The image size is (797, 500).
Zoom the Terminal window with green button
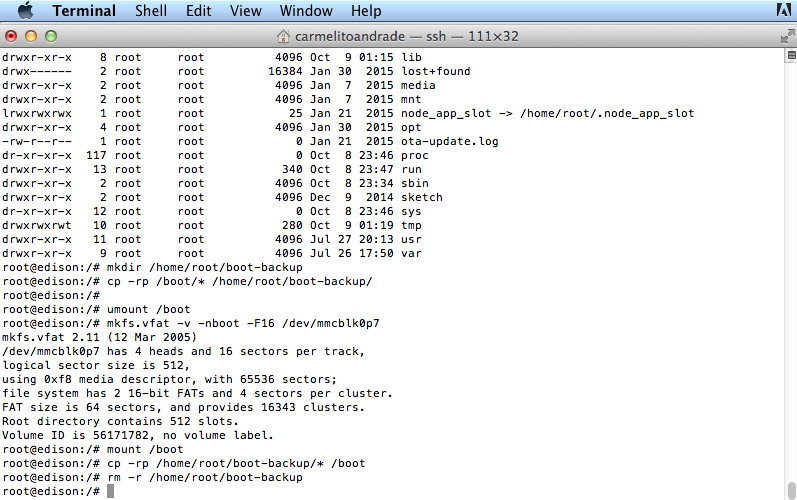pyautogui.click(x=50, y=35)
